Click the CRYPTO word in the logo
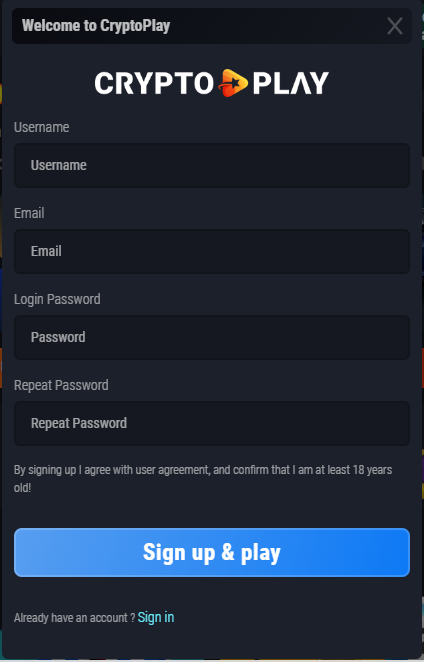Viewport: 424px width, 662px height. (154, 83)
